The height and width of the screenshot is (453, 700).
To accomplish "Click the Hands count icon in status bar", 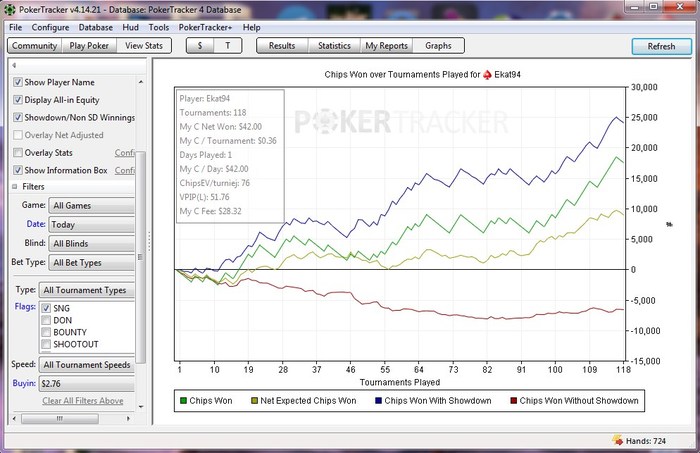I will (x=618, y=440).
